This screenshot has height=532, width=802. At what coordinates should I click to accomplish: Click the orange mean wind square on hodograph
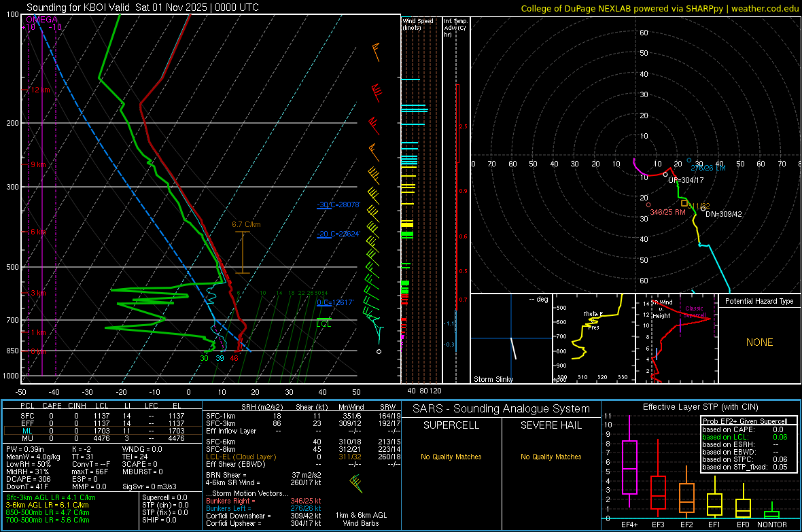[684, 203]
